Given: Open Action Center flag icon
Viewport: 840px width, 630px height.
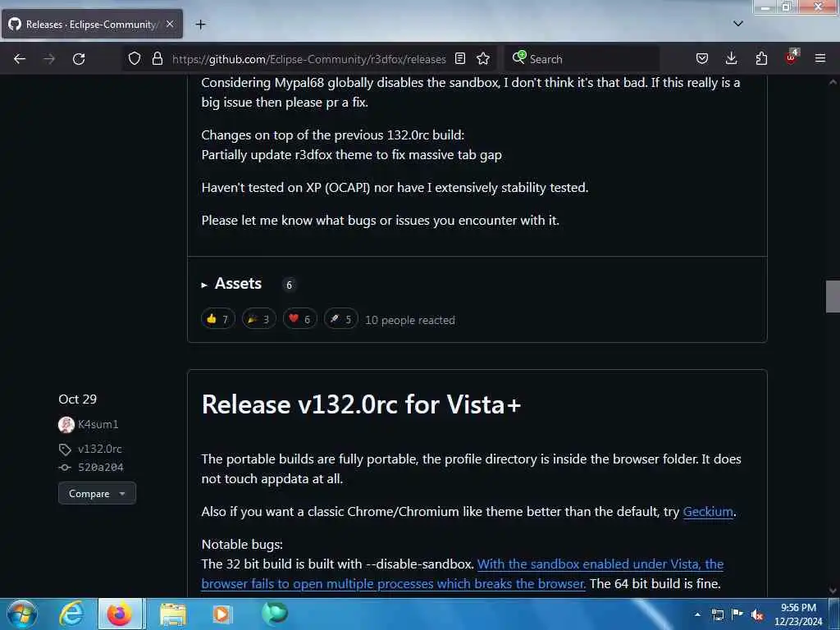Looking at the screenshot, I should (737, 614).
